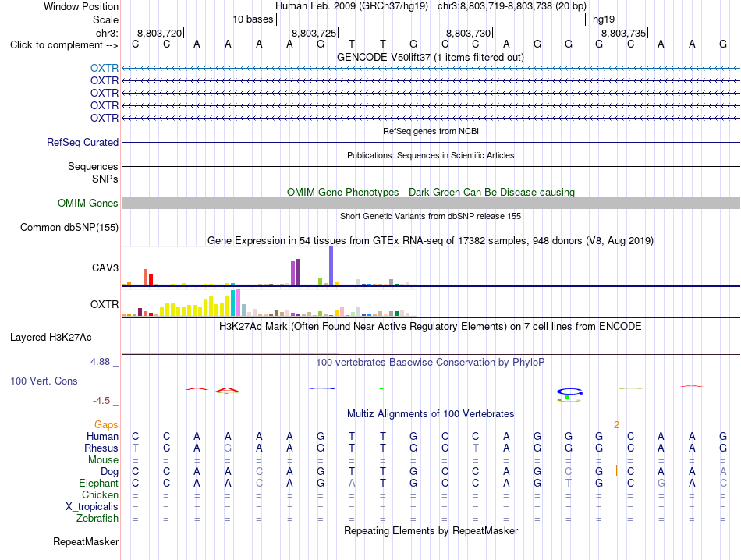Image resolution: width=741 pixels, height=560 pixels.
Task: Open 'Publications: Sequences in Scientific Articles' title
Action: pyautogui.click(x=431, y=155)
